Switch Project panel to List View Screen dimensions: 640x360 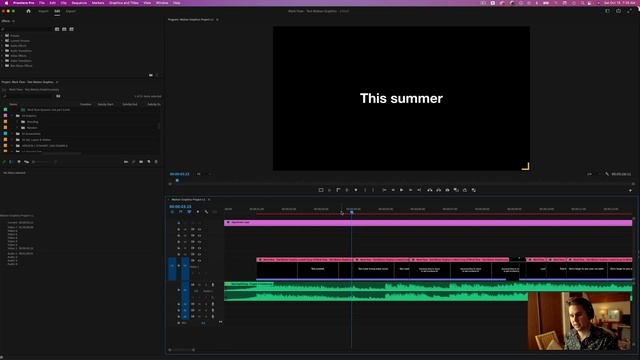11,162
